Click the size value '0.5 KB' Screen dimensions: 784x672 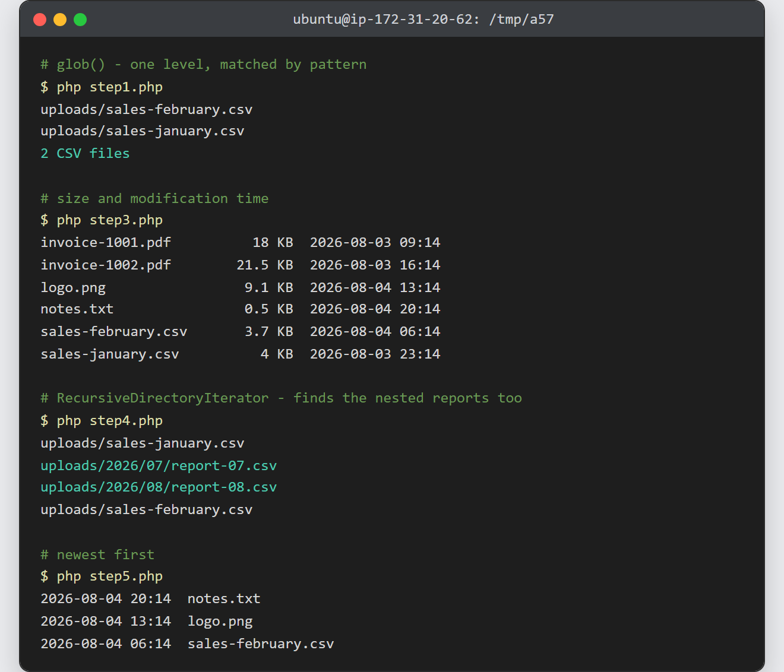click(x=269, y=309)
